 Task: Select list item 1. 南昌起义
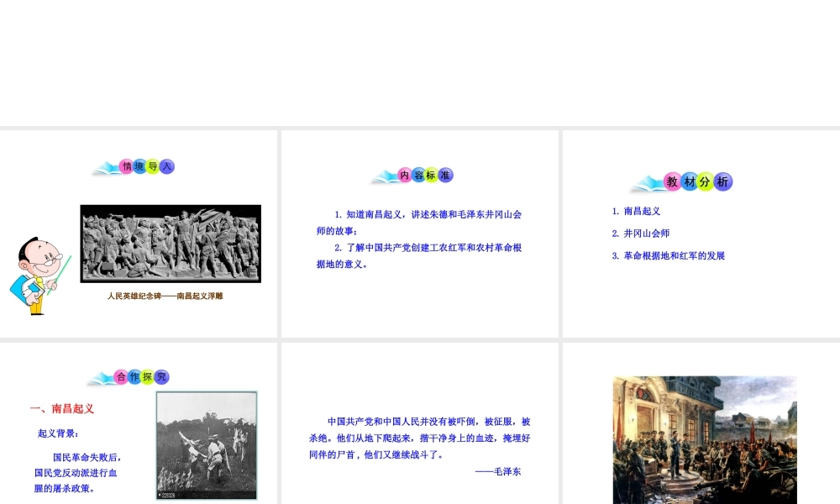click(636, 211)
